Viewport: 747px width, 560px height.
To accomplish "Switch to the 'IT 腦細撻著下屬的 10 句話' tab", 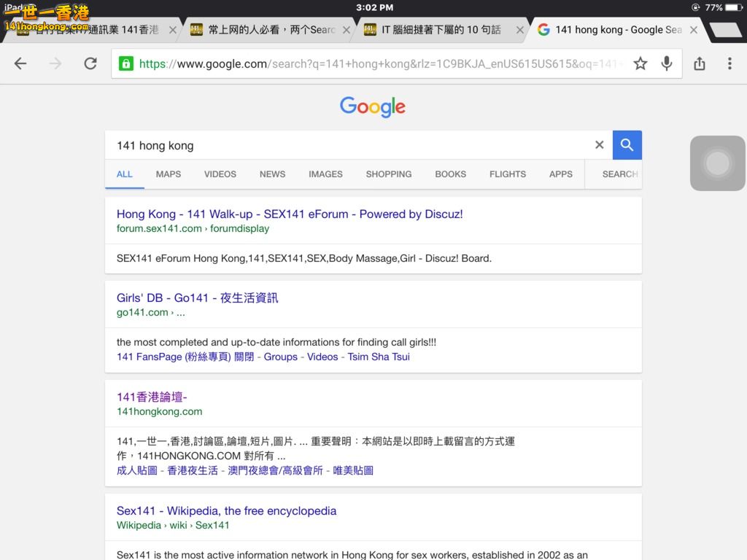I will 441,30.
